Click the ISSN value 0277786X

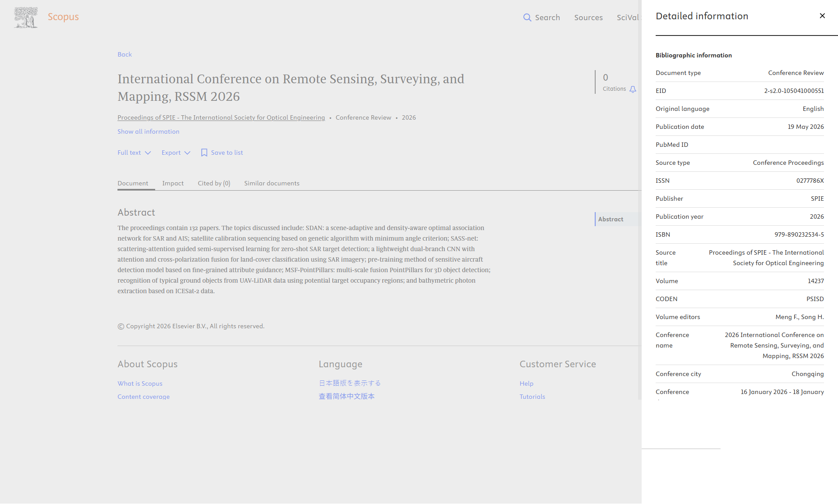coord(810,181)
